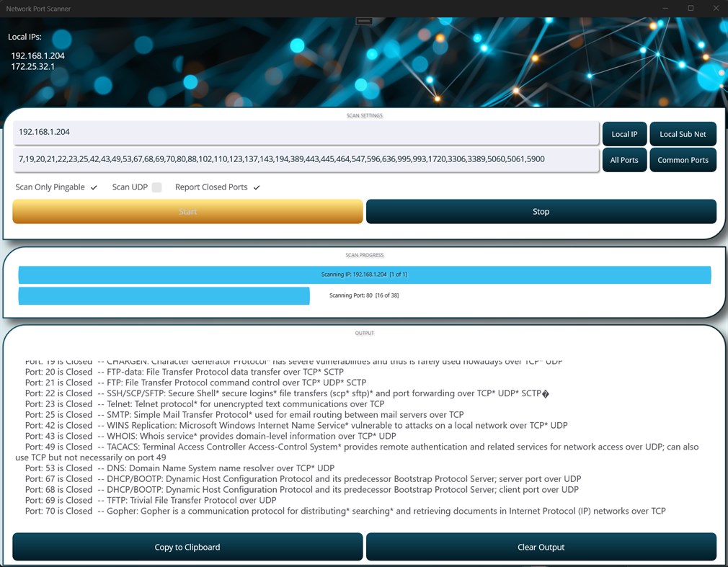Click the grip handle above Scan Settings
728x567 pixels.
[x=364, y=21]
